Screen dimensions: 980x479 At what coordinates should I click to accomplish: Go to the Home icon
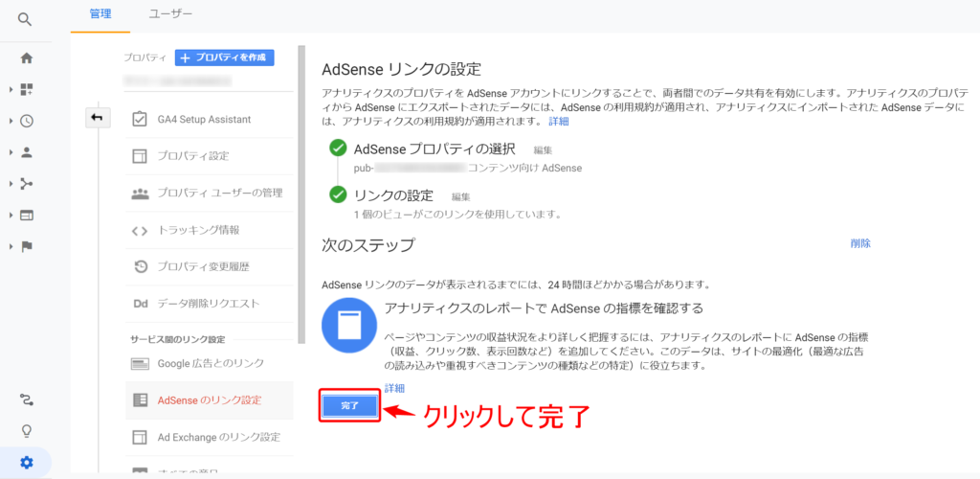[x=26, y=58]
